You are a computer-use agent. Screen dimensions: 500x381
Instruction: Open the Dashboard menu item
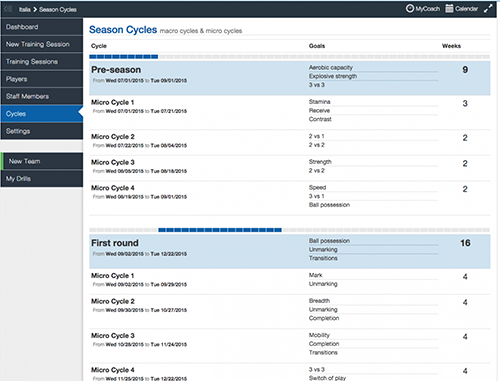[42, 27]
